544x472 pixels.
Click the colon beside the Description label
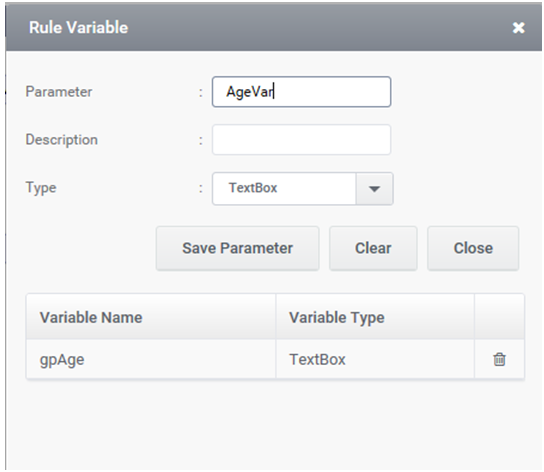(201, 140)
